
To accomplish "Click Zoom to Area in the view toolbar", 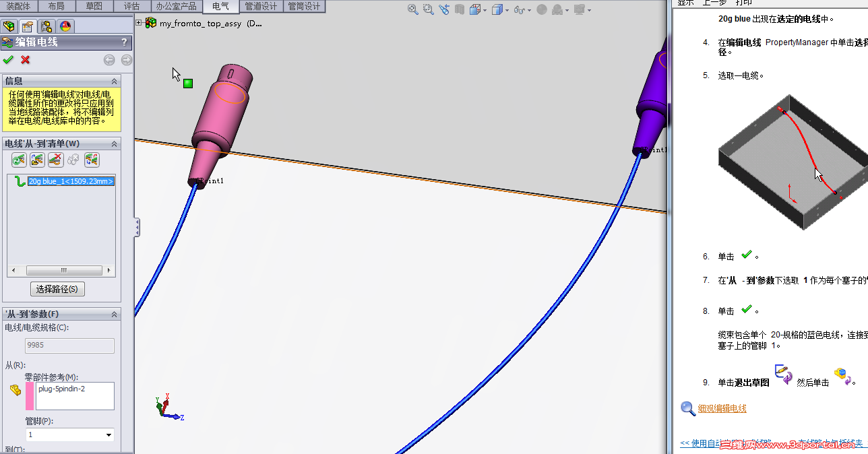I will point(429,9).
